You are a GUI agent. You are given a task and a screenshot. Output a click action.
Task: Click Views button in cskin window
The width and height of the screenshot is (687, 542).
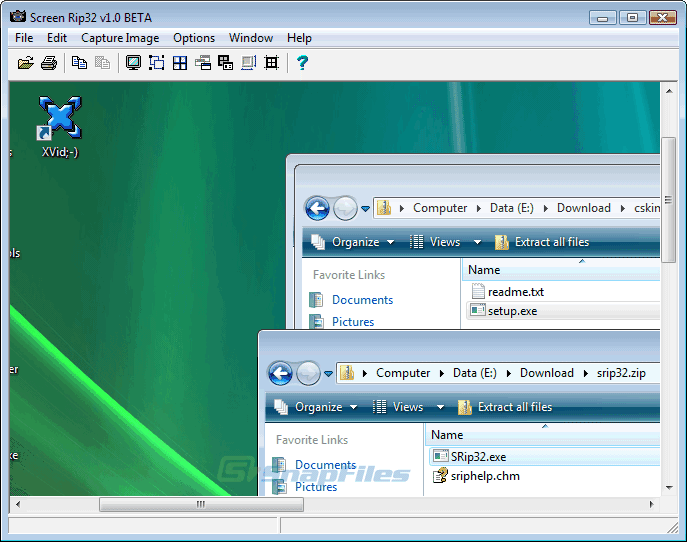[x=435, y=242]
